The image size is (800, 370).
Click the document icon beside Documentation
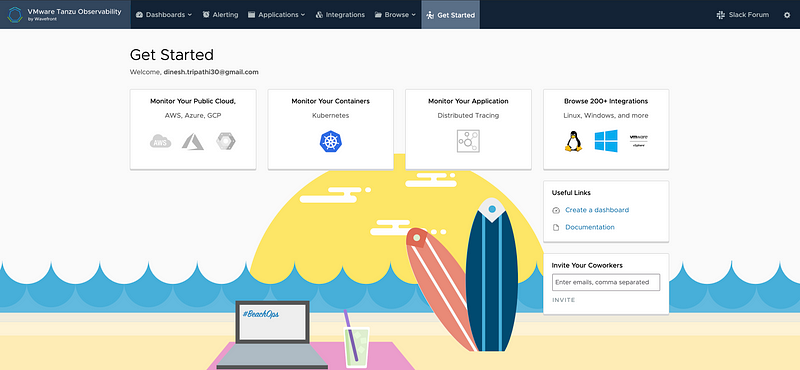(556, 227)
